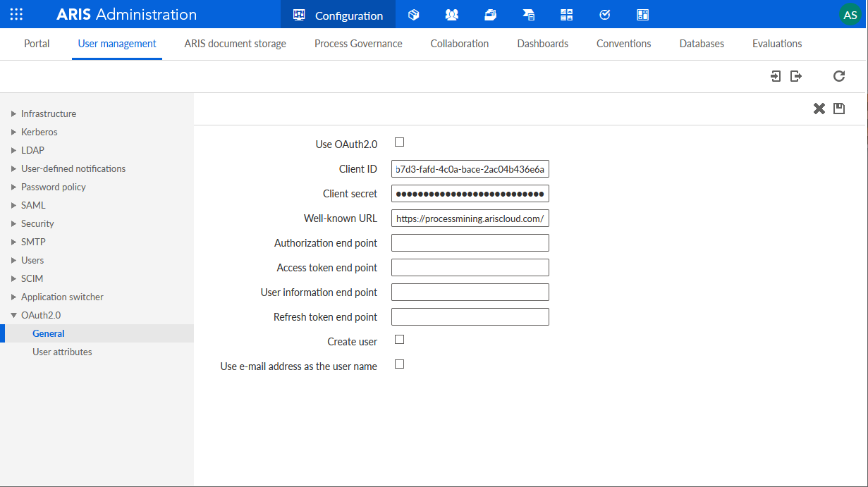The width and height of the screenshot is (868, 487).
Task: Click the export configuration icon
Action: [x=796, y=76]
